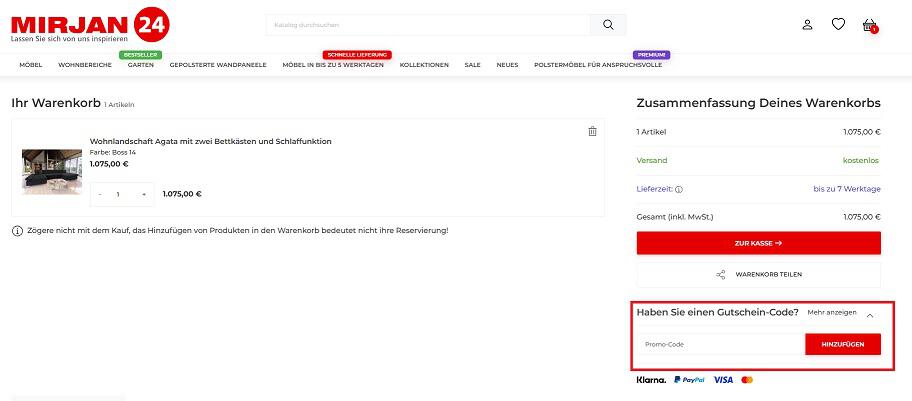Click the Promo-Code input field

click(x=721, y=345)
